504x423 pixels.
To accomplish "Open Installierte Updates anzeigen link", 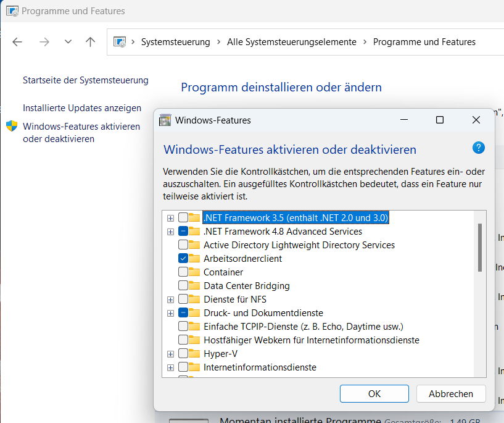I will [x=82, y=108].
